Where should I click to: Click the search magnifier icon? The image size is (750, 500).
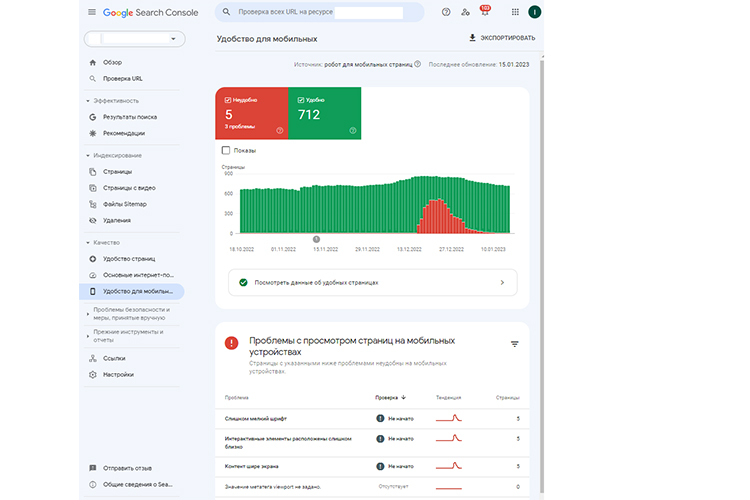[226, 11]
